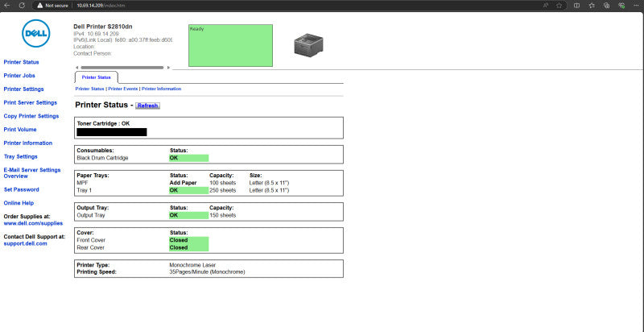Click the Output Tray OK status
The image size is (644, 332).
pos(189,215)
